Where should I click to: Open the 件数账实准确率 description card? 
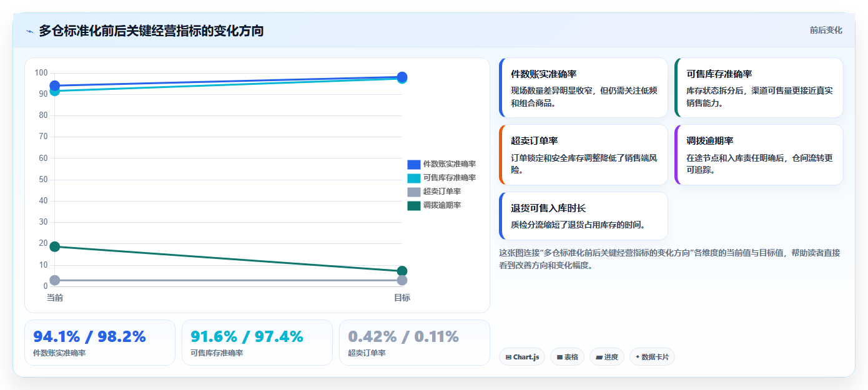pyautogui.click(x=583, y=88)
